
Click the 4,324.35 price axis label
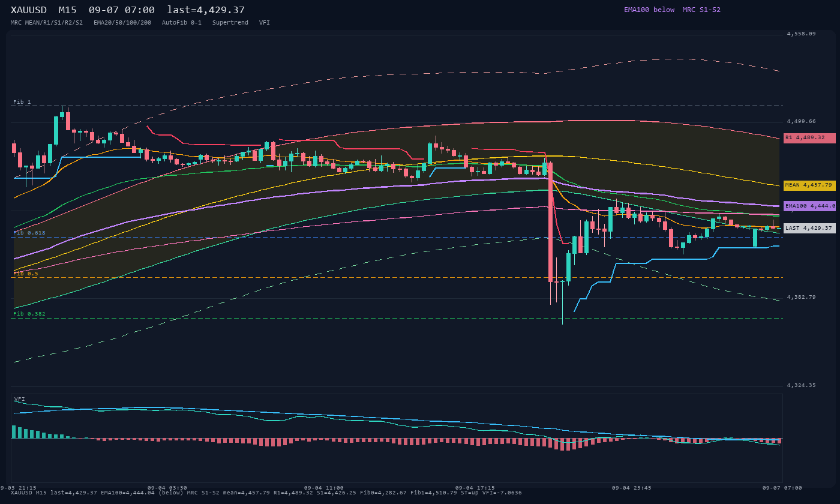[x=802, y=385]
